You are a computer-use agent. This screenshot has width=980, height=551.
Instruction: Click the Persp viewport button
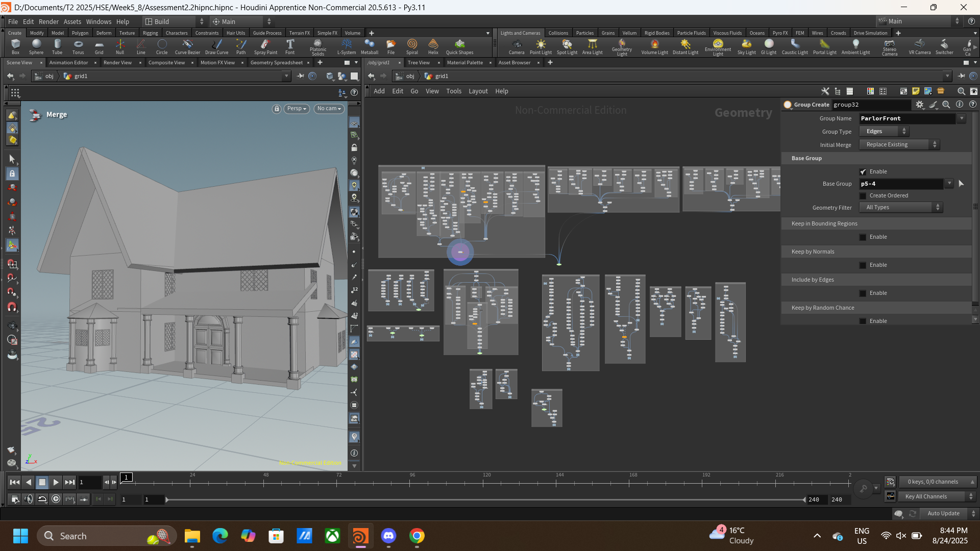[x=297, y=109]
